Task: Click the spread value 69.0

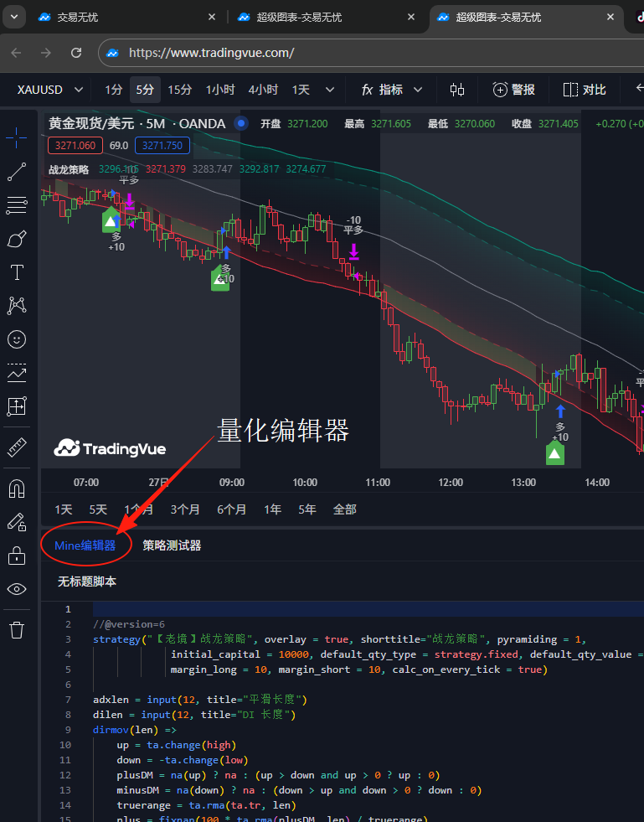Action: 119,145
